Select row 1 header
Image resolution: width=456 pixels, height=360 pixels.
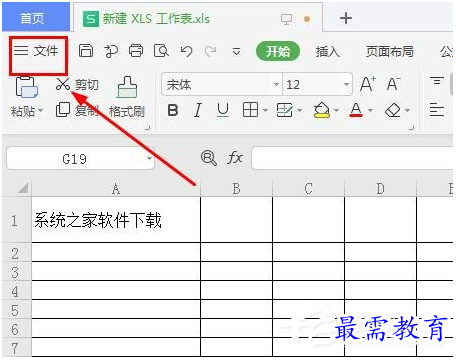[x=16, y=220]
